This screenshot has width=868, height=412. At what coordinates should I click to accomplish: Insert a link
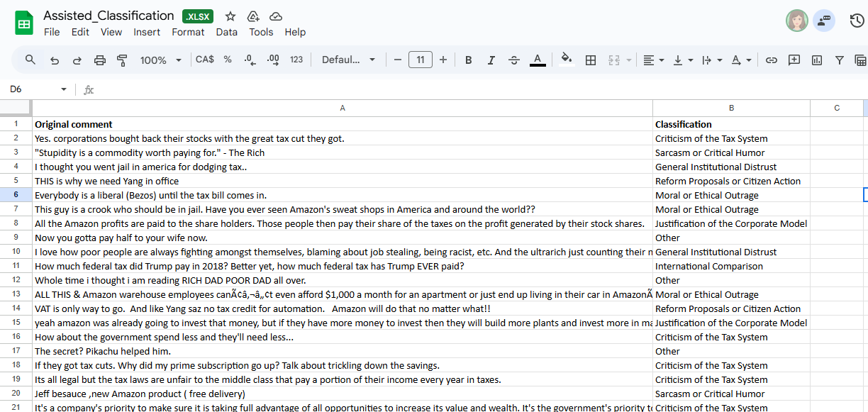(772, 60)
